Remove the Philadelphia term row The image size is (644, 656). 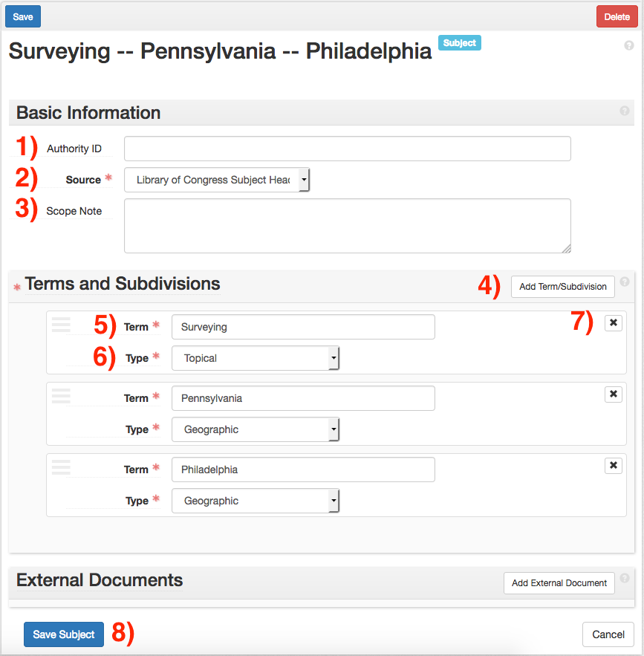[613, 466]
